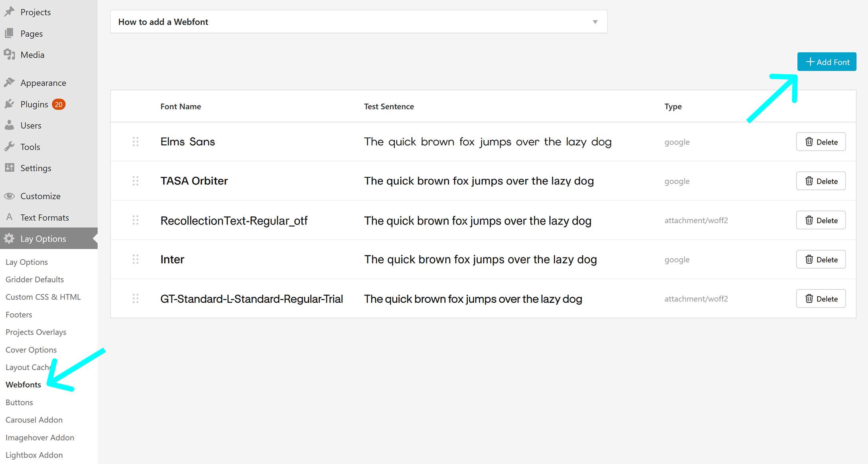This screenshot has width=868, height=464.
Task: Click the drag handle beside TASA Orbiter
Action: [136, 181]
